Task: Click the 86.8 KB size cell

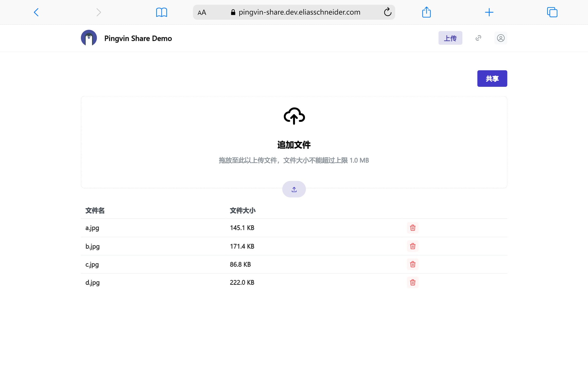Action: point(240,264)
